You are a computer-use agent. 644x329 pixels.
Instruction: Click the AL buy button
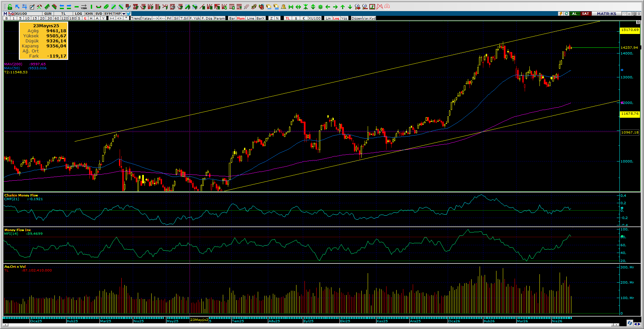point(574,14)
